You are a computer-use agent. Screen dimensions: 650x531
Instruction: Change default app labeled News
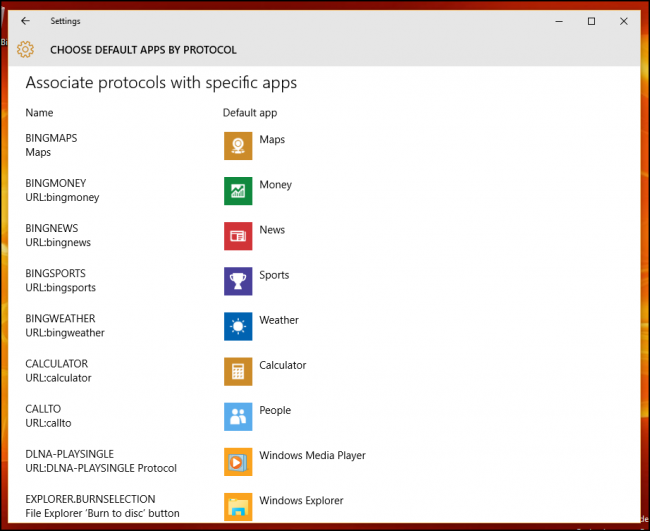[x=272, y=230]
